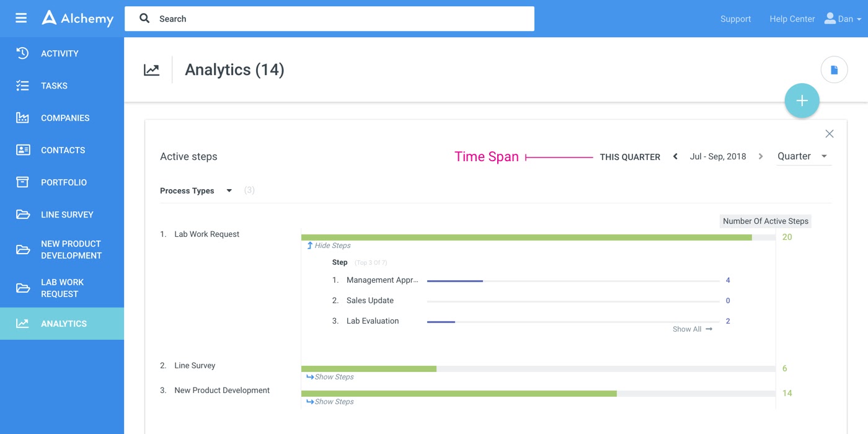Viewport: 868px width, 434px height.
Task: Click the Lab Work Request folder icon
Action: coord(22,288)
